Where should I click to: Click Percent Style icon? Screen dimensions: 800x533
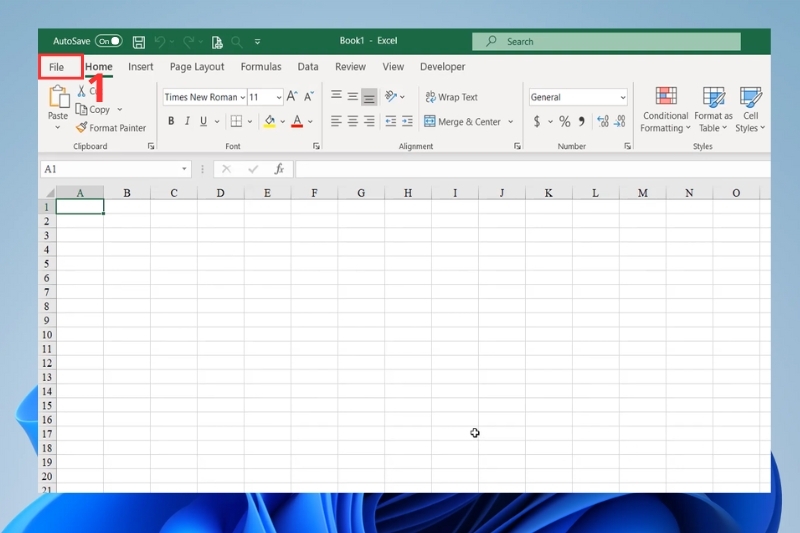pyautogui.click(x=564, y=121)
